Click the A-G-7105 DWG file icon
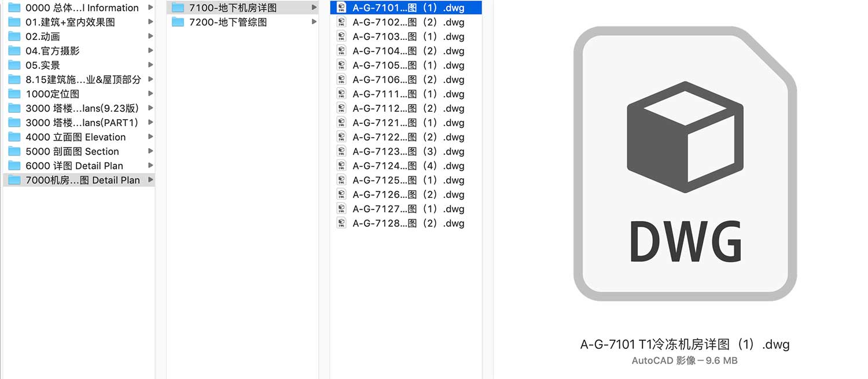 [342, 65]
